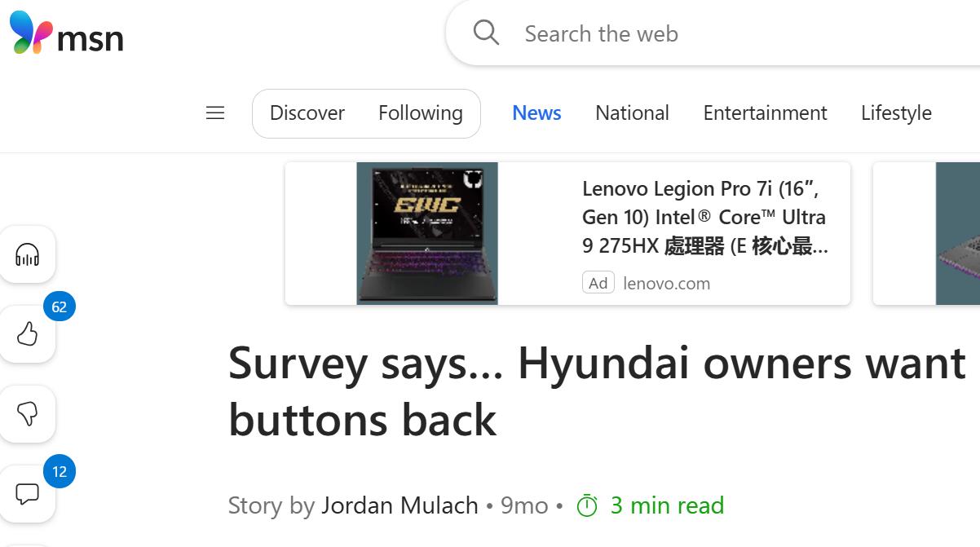Click the Lenovo laptop ad thumbnail
The width and height of the screenshot is (980, 547).
(427, 233)
